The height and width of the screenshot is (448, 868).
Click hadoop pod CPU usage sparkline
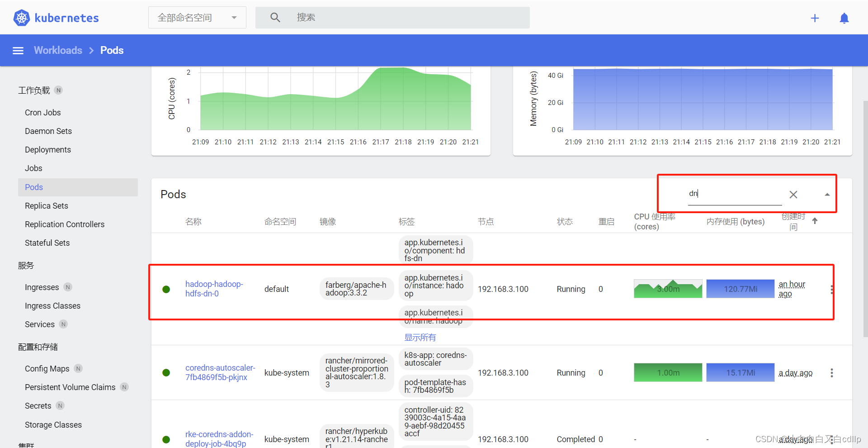click(x=668, y=289)
